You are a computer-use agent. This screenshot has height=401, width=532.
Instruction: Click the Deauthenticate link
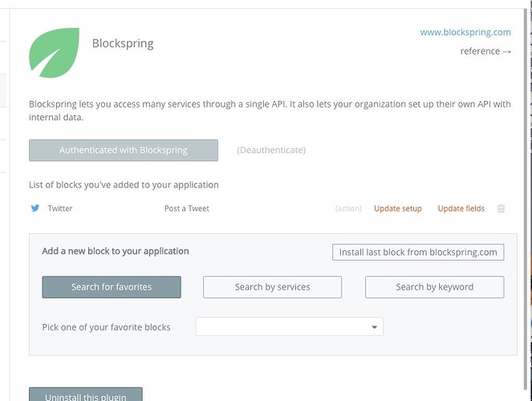271,150
